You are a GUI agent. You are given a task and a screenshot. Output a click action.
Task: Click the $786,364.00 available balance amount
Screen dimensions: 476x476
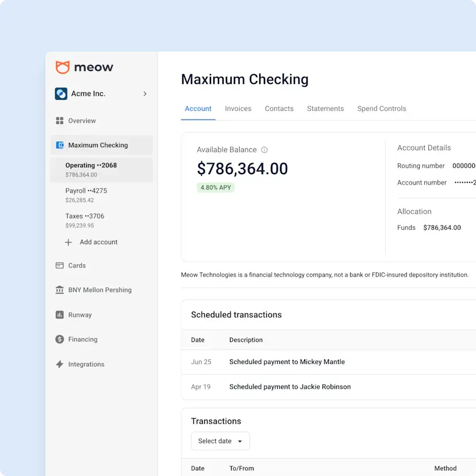click(242, 169)
